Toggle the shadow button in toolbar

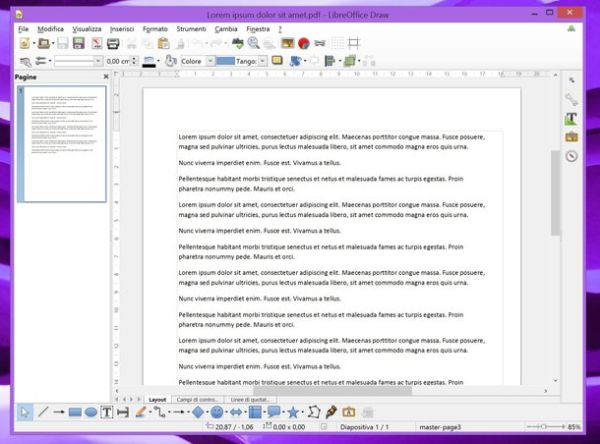[277, 61]
